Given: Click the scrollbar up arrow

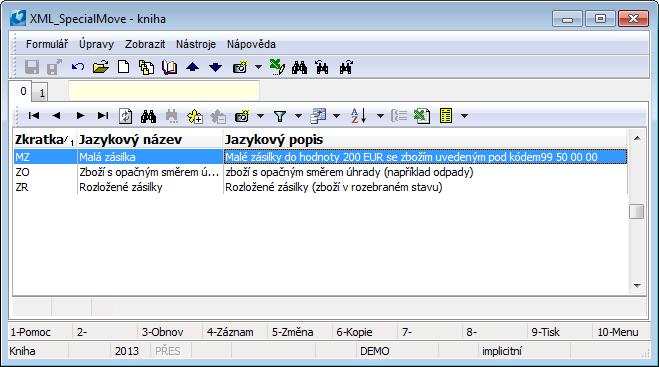Looking at the screenshot, I should coord(637,138).
